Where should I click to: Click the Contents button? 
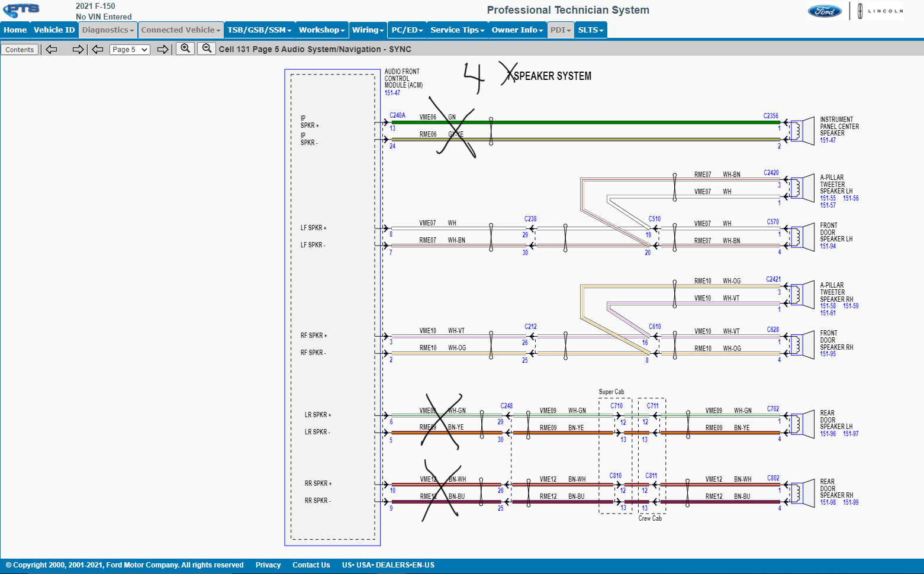coord(20,50)
